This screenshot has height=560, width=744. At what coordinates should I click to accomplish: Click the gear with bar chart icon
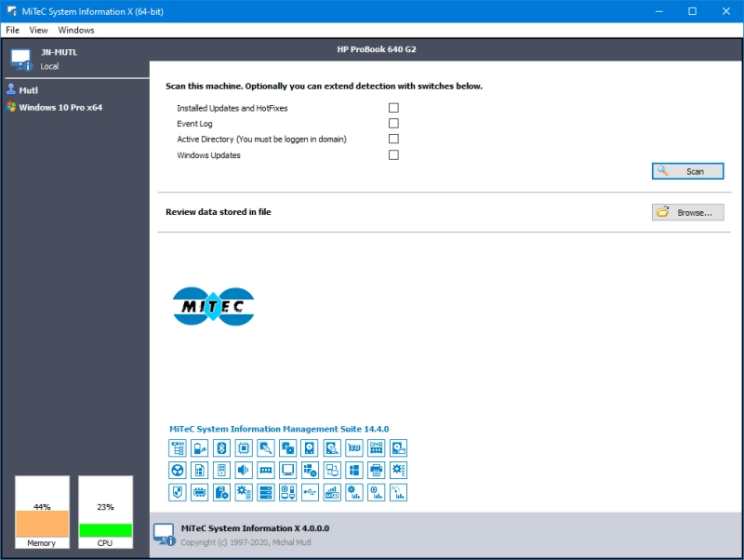tap(354, 493)
